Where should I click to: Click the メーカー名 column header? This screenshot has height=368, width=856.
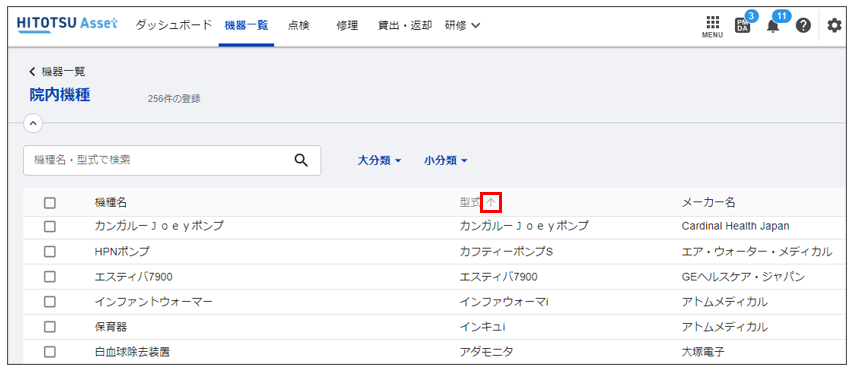709,203
